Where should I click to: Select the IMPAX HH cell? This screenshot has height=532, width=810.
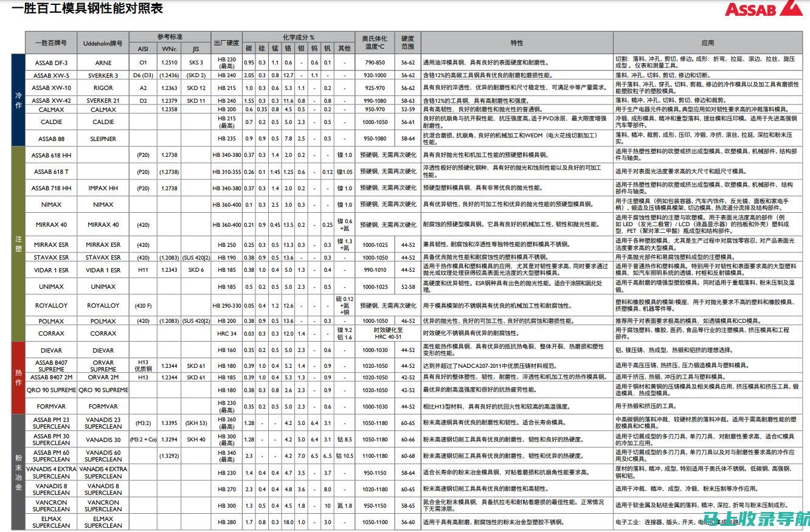coord(103,188)
